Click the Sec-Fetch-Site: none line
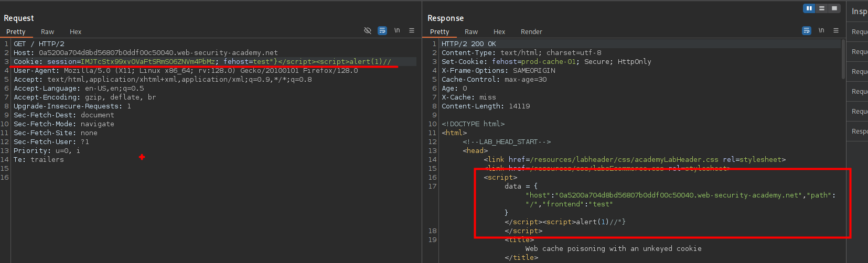868x263 pixels. pyautogui.click(x=56, y=133)
